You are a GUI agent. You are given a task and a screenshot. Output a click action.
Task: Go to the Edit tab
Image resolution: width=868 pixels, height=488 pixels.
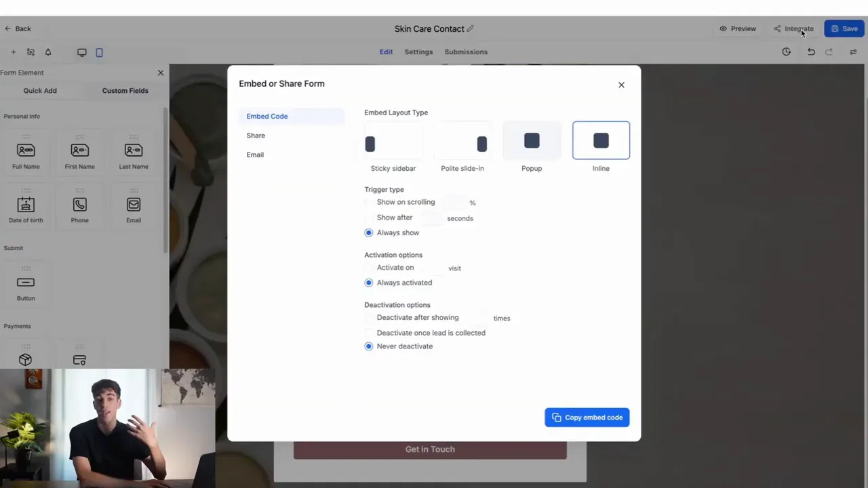(x=386, y=52)
